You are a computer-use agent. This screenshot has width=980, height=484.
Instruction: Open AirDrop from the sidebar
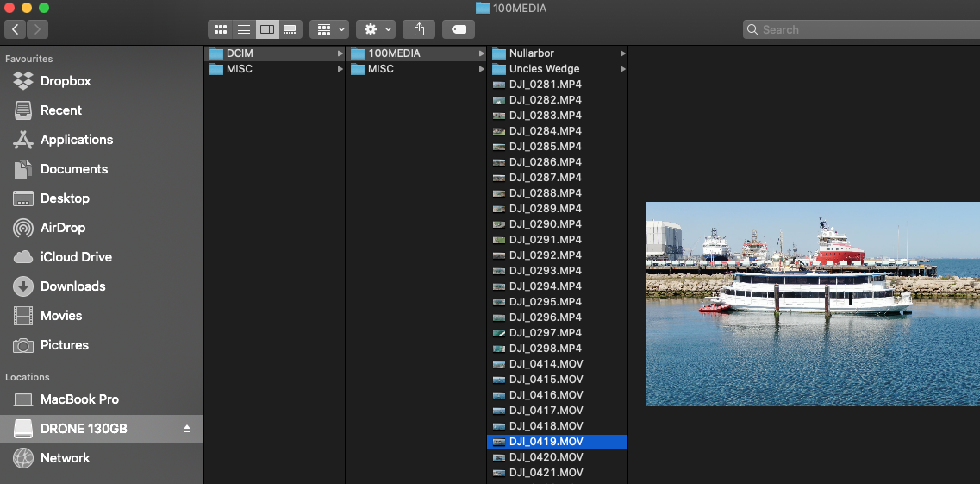click(x=63, y=228)
